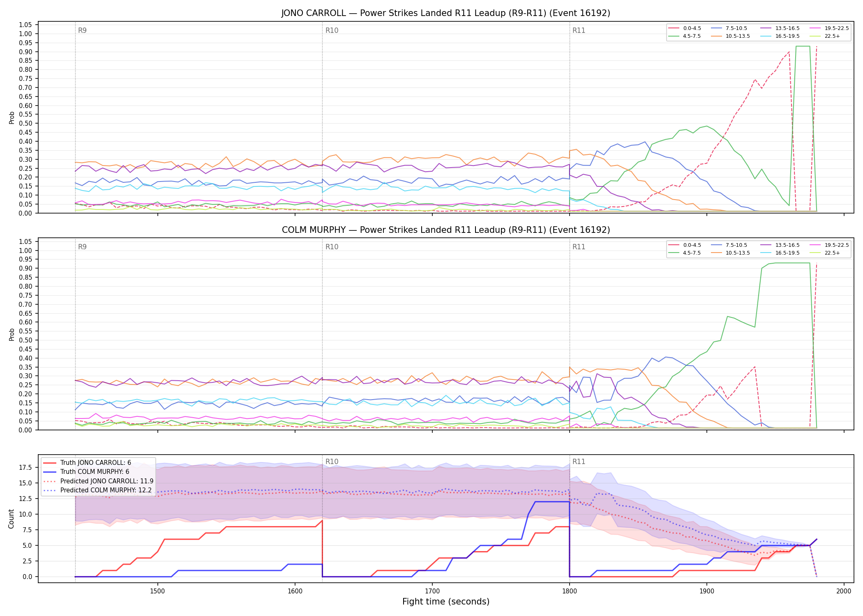Click the 0.50 tick in the Jono Carroll chart

(26, 124)
